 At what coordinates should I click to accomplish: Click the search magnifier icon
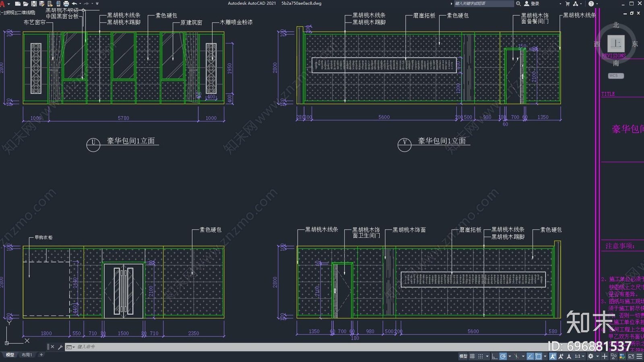(518, 4)
